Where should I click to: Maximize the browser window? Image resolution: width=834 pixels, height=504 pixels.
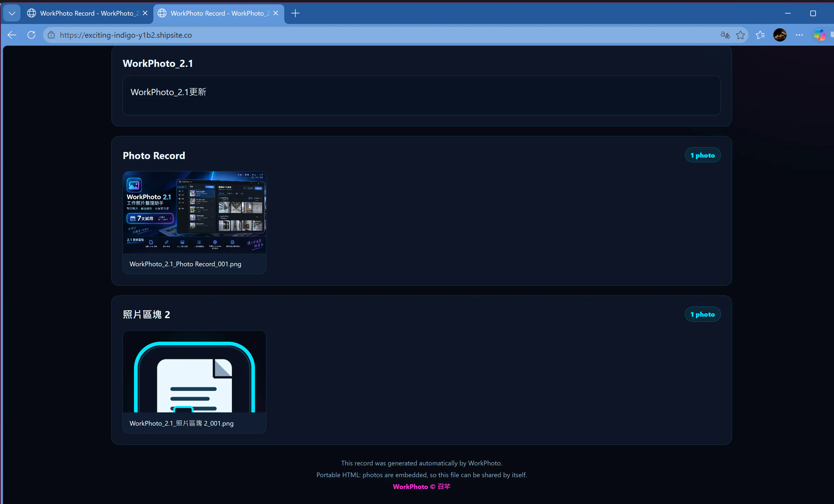pos(813,13)
